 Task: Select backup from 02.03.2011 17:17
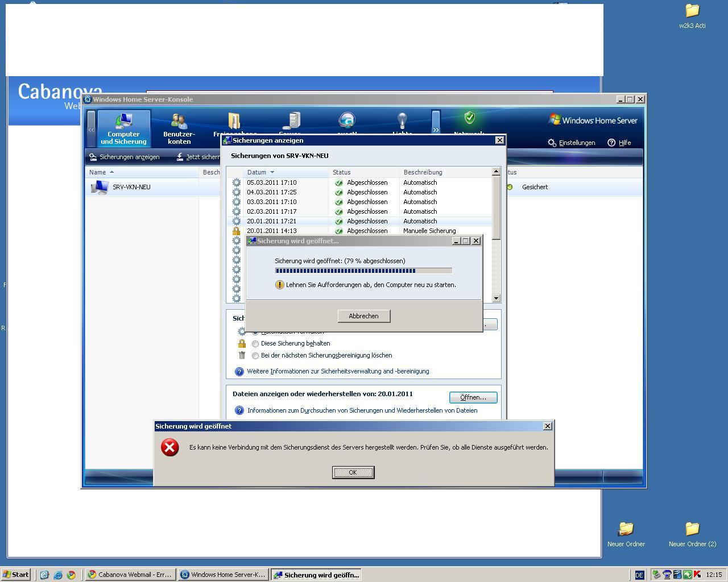(x=359, y=211)
